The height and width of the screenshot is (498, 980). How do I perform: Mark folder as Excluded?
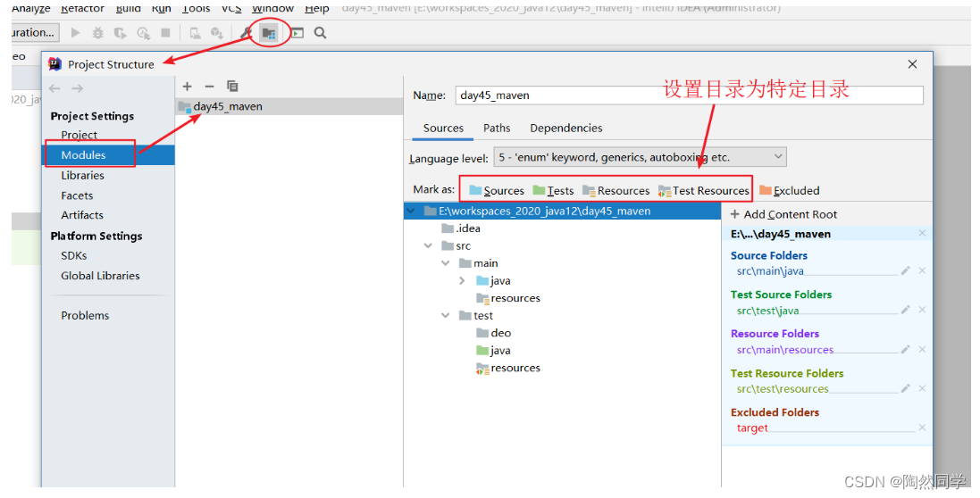(790, 190)
